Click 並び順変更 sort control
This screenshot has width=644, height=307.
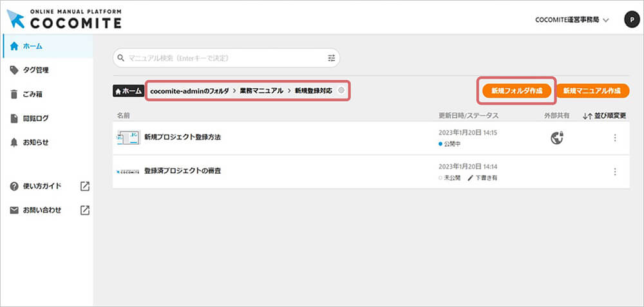coord(604,116)
